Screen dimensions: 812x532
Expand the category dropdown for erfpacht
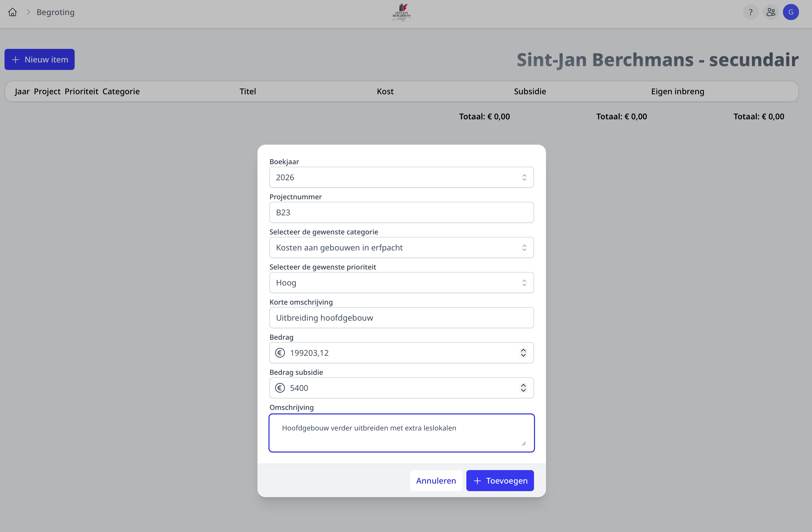click(x=401, y=247)
